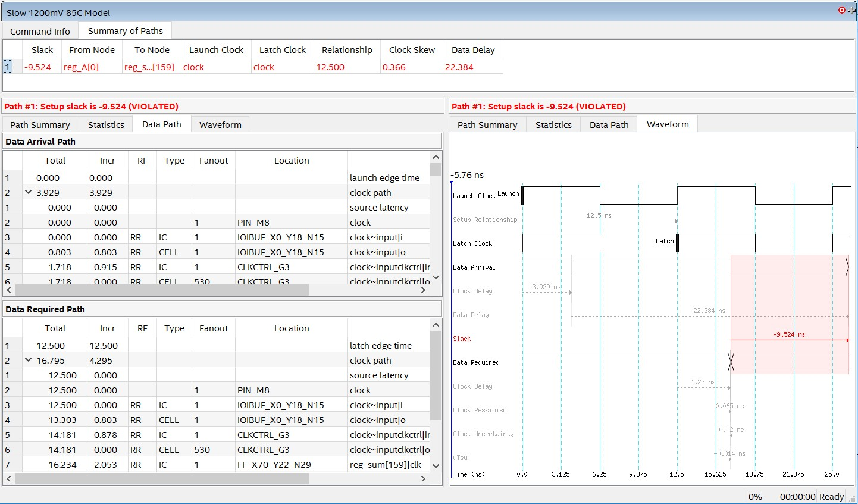Select Data Path tab in left path pane
Image resolution: width=858 pixels, height=504 pixels.
click(162, 124)
